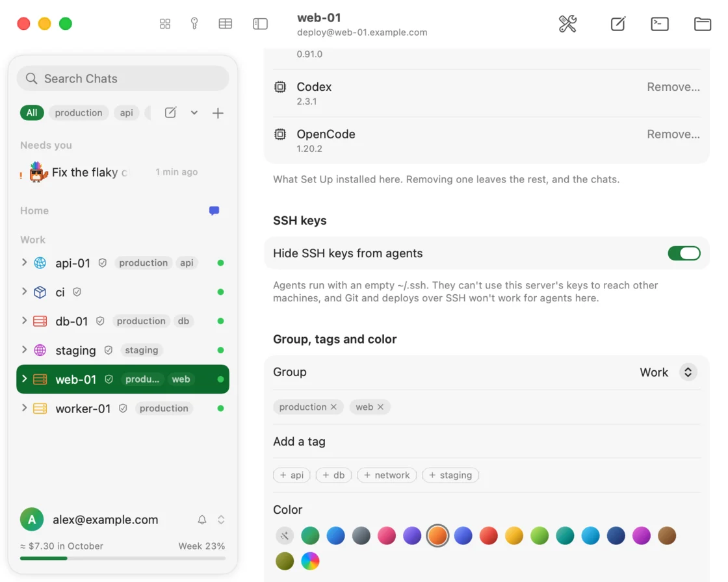728x582 pixels.
Task: Open the notifications bell icon
Action: point(202,520)
